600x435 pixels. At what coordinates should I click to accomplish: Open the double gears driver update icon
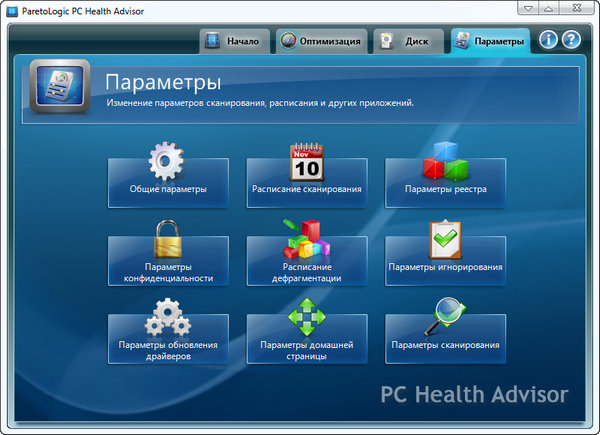pos(167,318)
